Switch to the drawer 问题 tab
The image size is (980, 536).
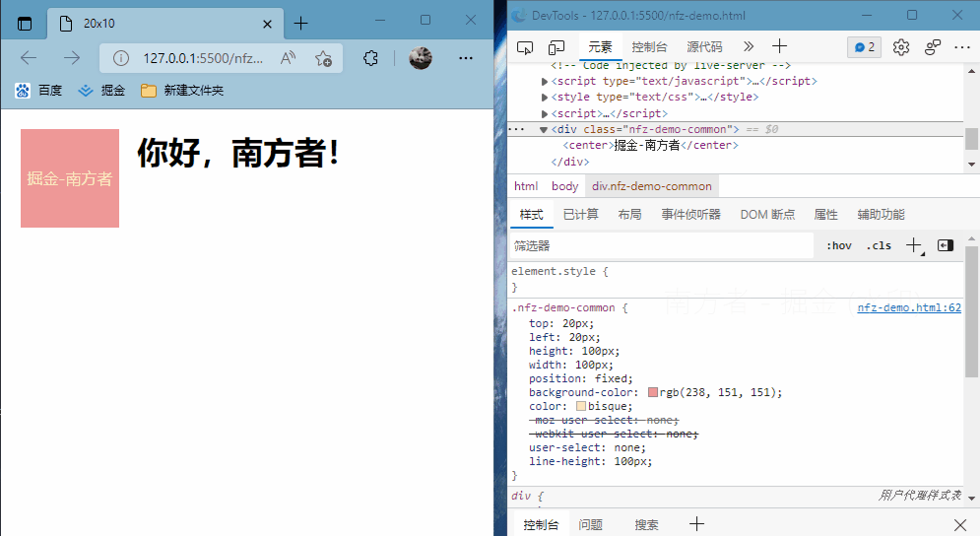click(590, 525)
